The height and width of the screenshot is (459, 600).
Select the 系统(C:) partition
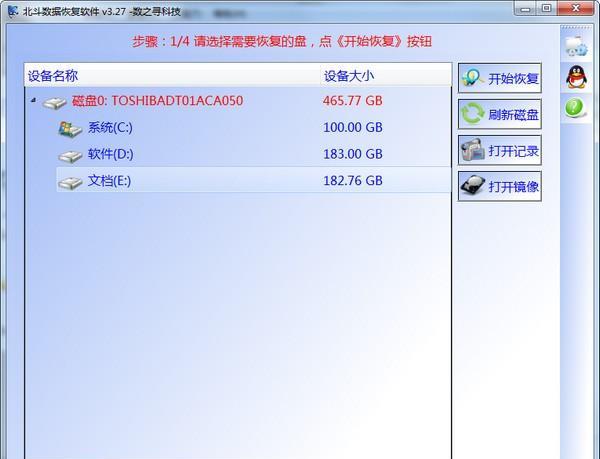[253, 128]
